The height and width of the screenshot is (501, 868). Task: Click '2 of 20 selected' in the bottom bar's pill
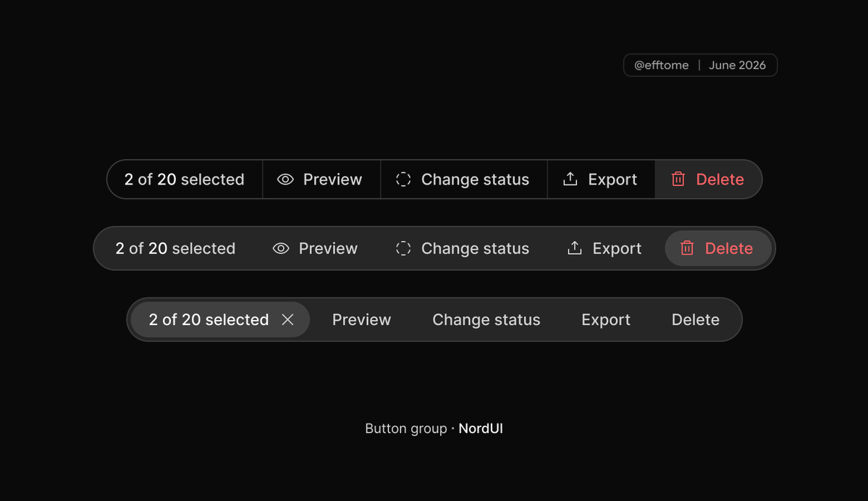click(208, 319)
